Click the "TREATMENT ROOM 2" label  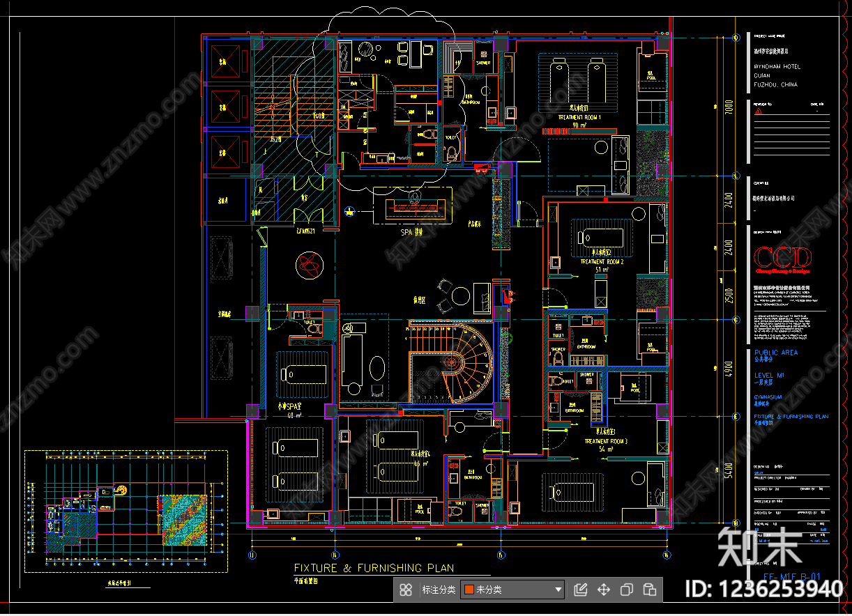pos(602,262)
